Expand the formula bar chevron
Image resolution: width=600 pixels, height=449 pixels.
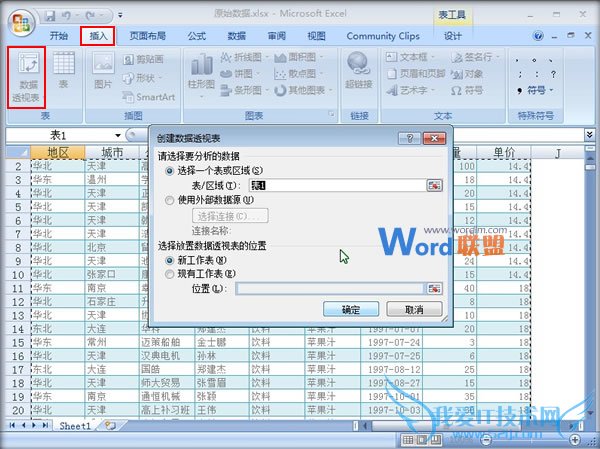pos(589,135)
